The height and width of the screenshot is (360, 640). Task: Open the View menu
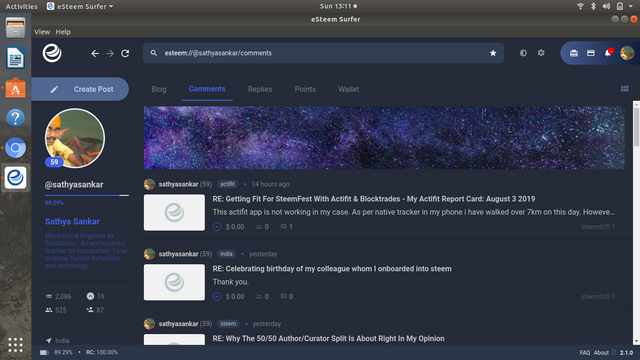pyautogui.click(x=42, y=32)
